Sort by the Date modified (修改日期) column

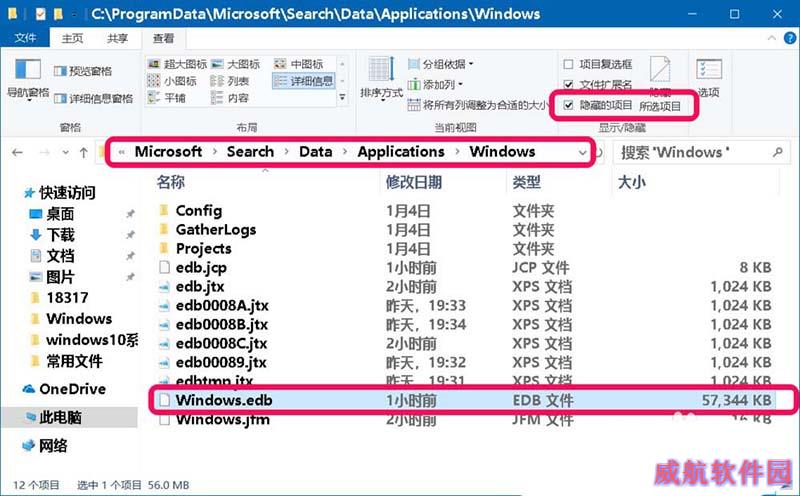pos(413,183)
